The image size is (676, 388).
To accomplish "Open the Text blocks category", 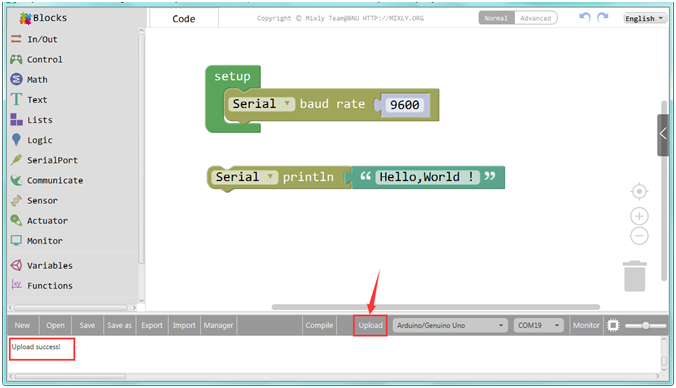I will [29, 100].
